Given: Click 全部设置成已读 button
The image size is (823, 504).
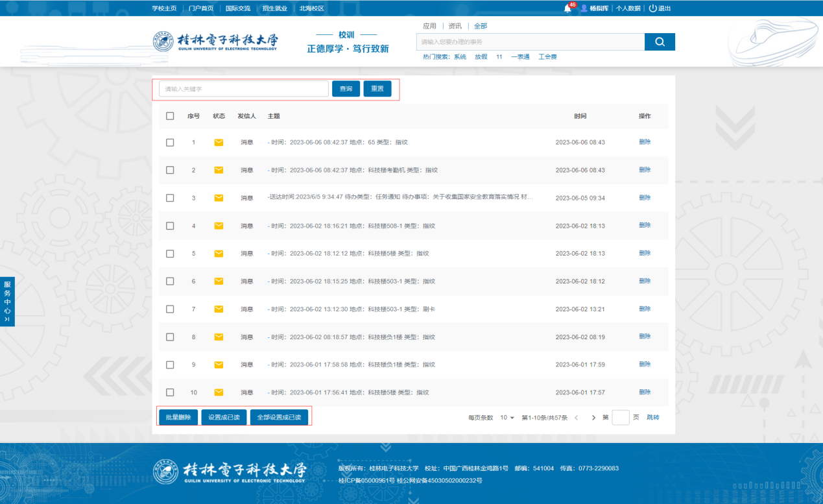Looking at the screenshot, I should click(x=279, y=417).
